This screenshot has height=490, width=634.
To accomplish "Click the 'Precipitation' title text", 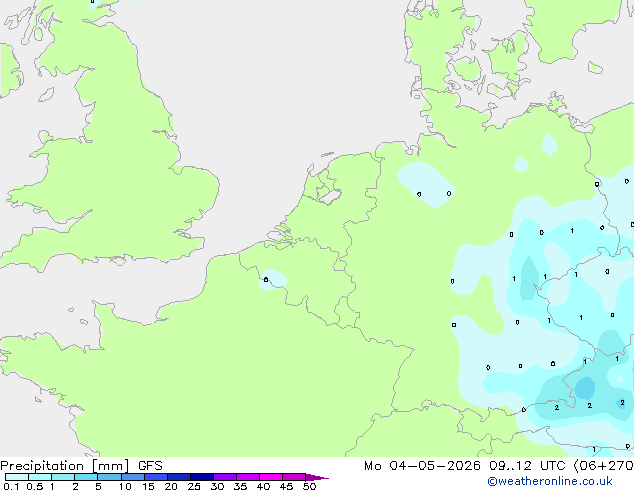I will pos(42,466).
